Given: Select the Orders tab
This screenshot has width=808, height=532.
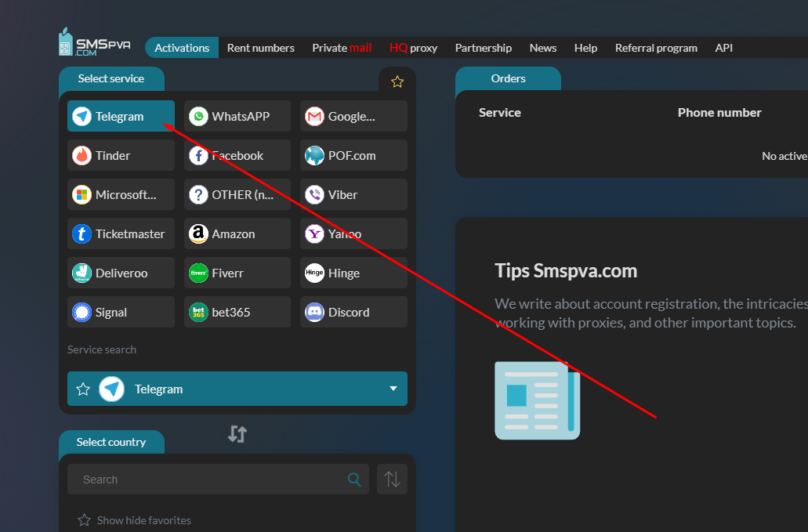Looking at the screenshot, I should 508,79.
